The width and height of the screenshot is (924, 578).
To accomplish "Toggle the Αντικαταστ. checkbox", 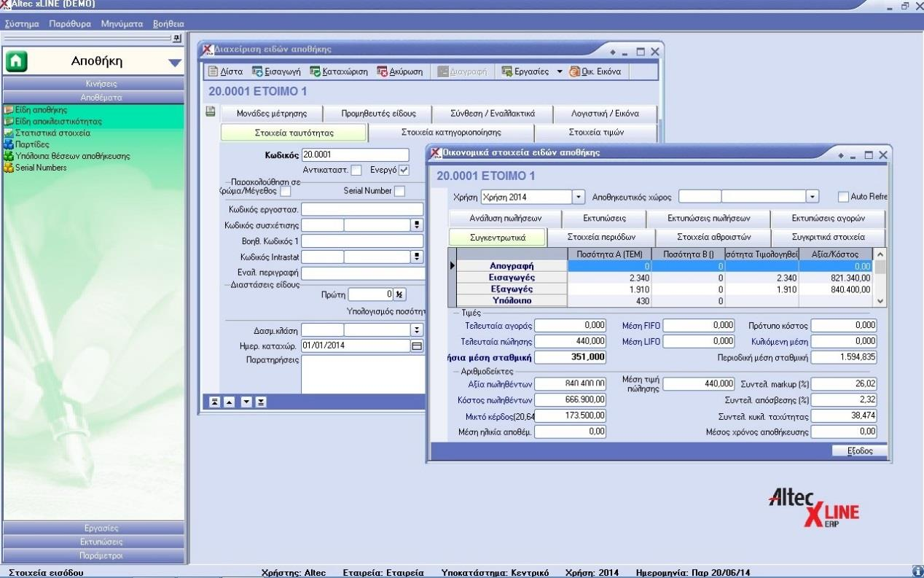I will tap(356, 170).
